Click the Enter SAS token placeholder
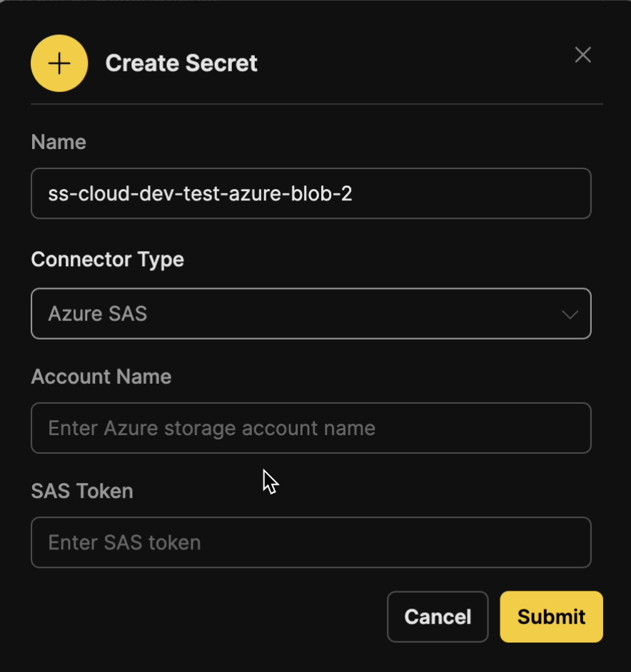 (x=124, y=542)
